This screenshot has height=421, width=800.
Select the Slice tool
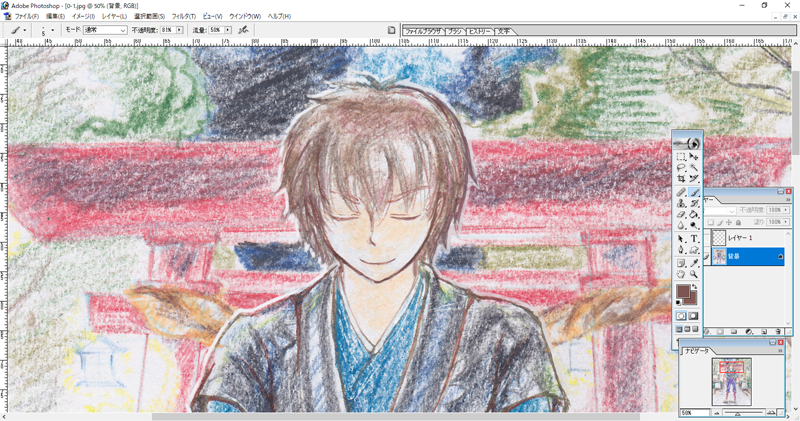(x=694, y=179)
